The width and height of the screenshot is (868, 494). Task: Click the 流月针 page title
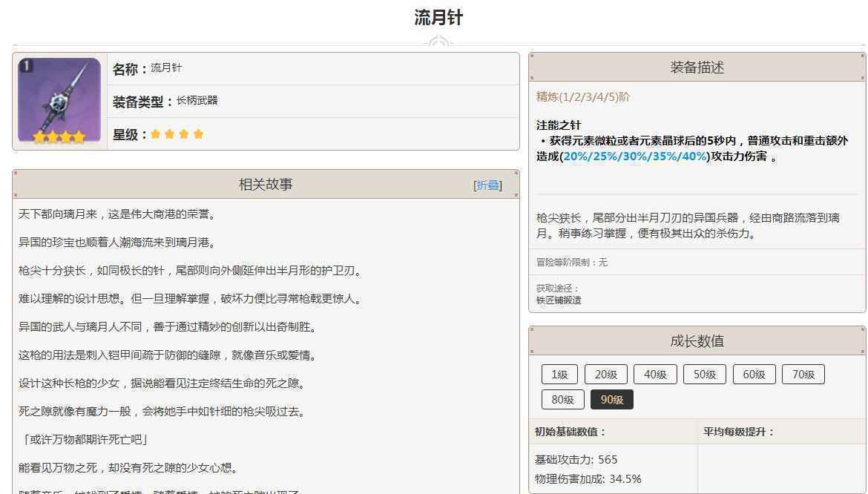pyautogui.click(x=438, y=17)
